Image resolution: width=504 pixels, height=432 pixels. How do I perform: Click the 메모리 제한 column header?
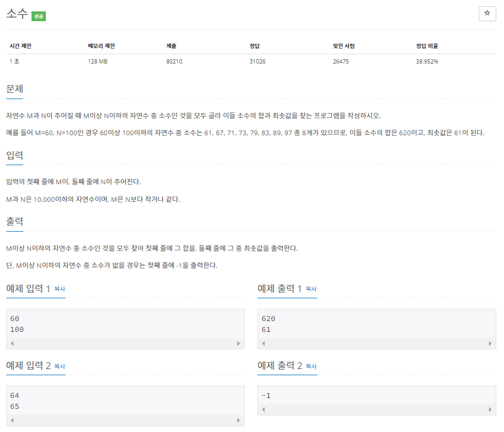(x=101, y=46)
